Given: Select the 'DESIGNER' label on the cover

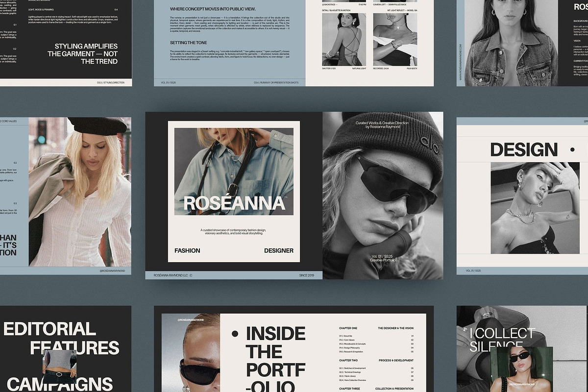Looking at the screenshot, I should [x=279, y=250].
